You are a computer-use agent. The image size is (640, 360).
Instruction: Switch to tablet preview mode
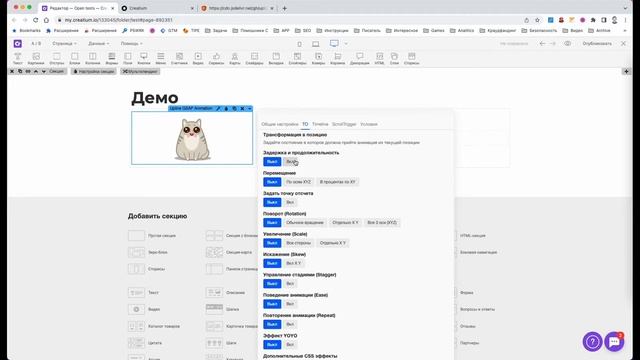point(316,44)
